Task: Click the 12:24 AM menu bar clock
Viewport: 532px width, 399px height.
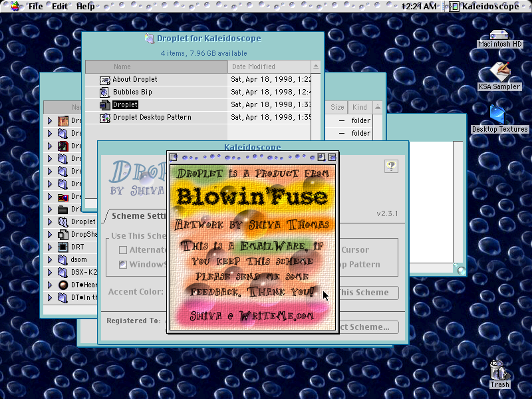Action: (419, 6)
